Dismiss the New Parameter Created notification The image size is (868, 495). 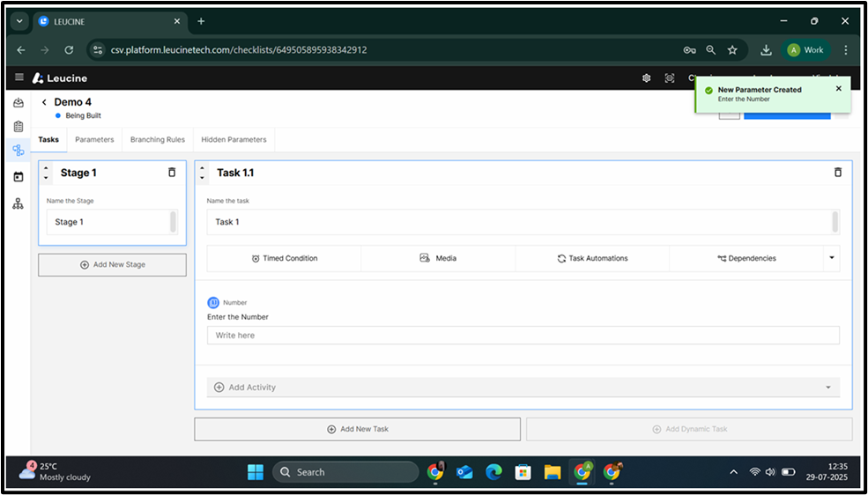(838, 89)
